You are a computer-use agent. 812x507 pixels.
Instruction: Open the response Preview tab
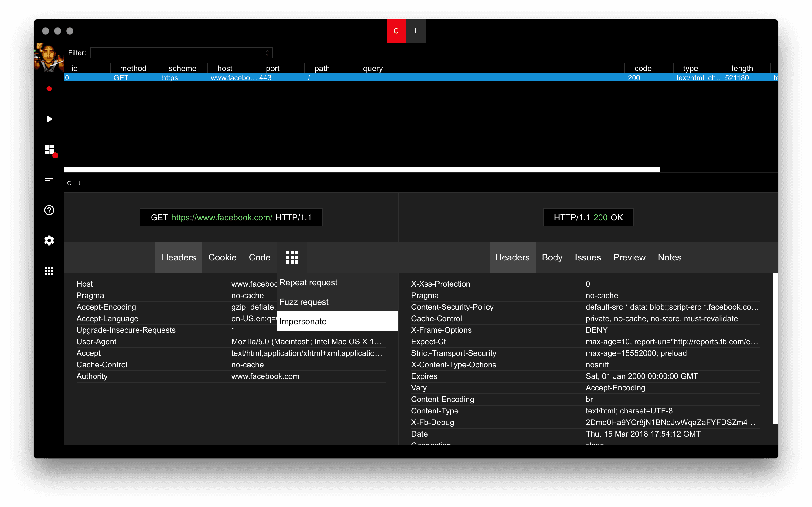pyautogui.click(x=629, y=257)
